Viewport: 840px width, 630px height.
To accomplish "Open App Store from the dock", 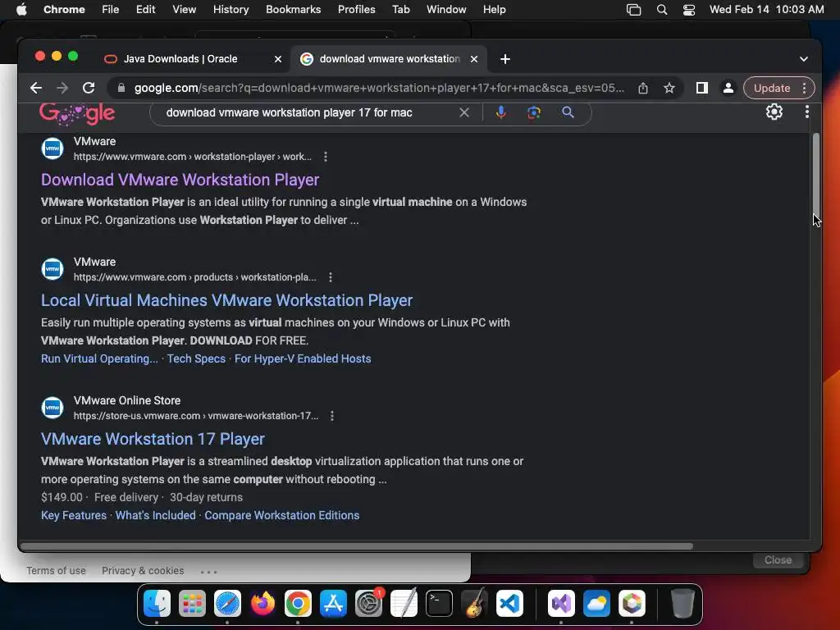I will pyautogui.click(x=333, y=604).
